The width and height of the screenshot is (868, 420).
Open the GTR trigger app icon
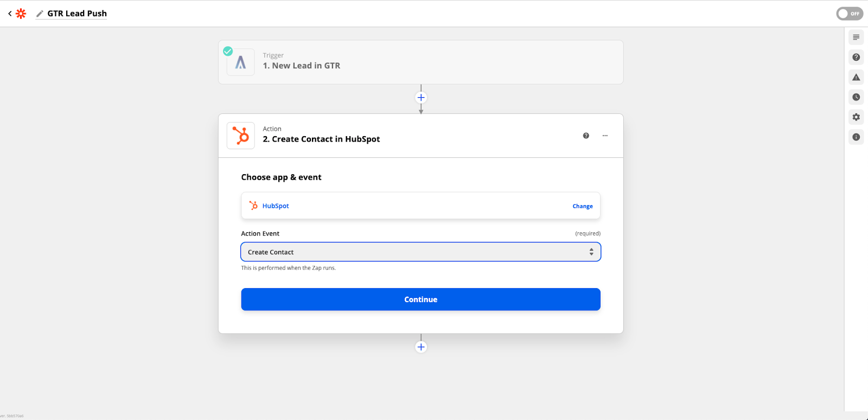241,62
